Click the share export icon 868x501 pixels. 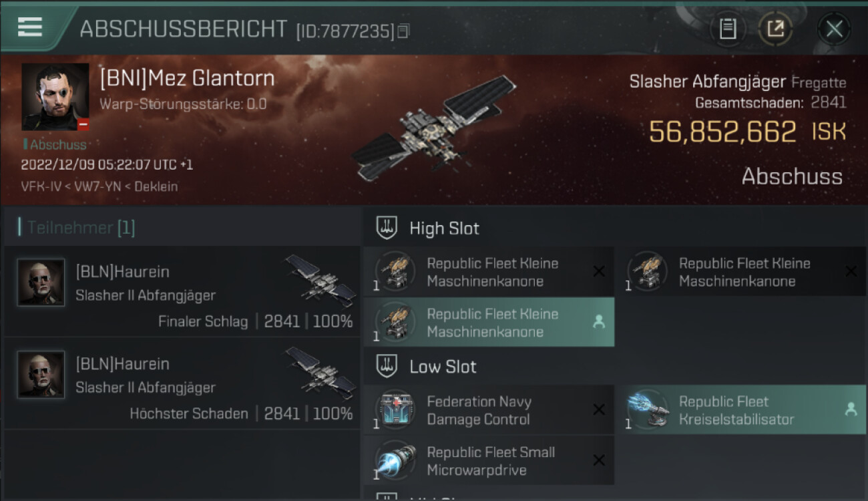pos(775,29)
